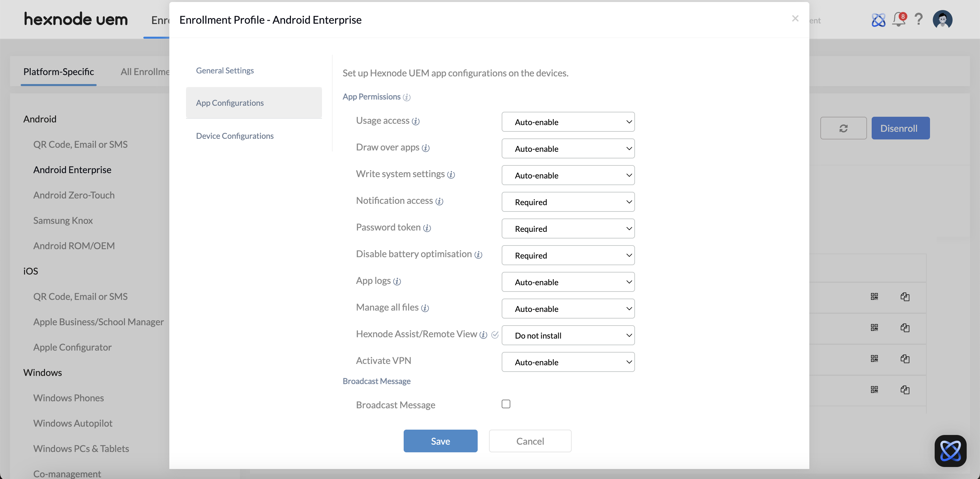Show info for Hexnode Assist/Remote View
This screenshot has width=980, height=479.
click(x=484, y=334)
